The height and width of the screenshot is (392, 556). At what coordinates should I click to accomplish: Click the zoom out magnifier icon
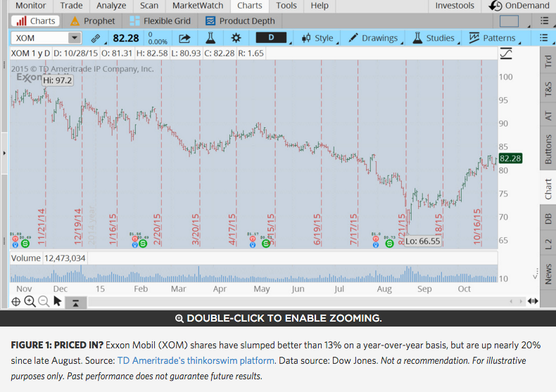[44, 302]
